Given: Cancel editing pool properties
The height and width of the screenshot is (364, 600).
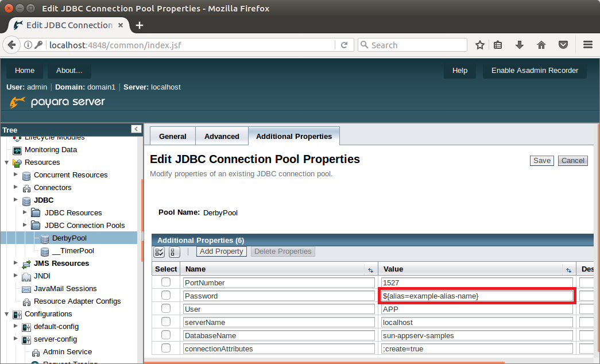Looking at the screenshot, I should click(573, 161).
